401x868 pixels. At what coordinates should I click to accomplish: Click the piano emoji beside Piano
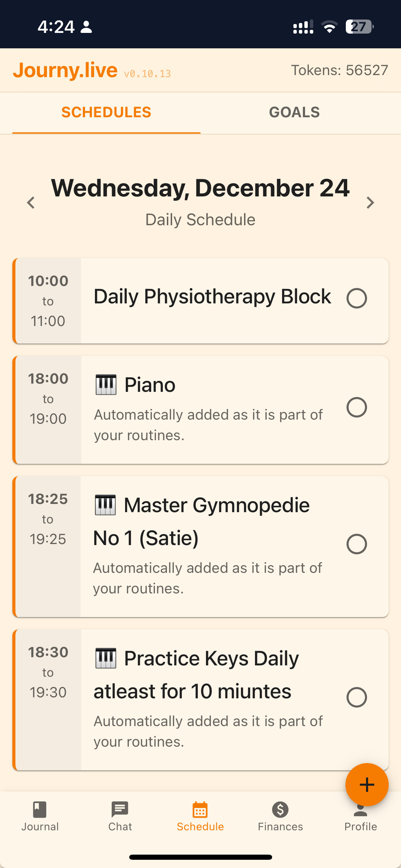click(x=106, y=385)
